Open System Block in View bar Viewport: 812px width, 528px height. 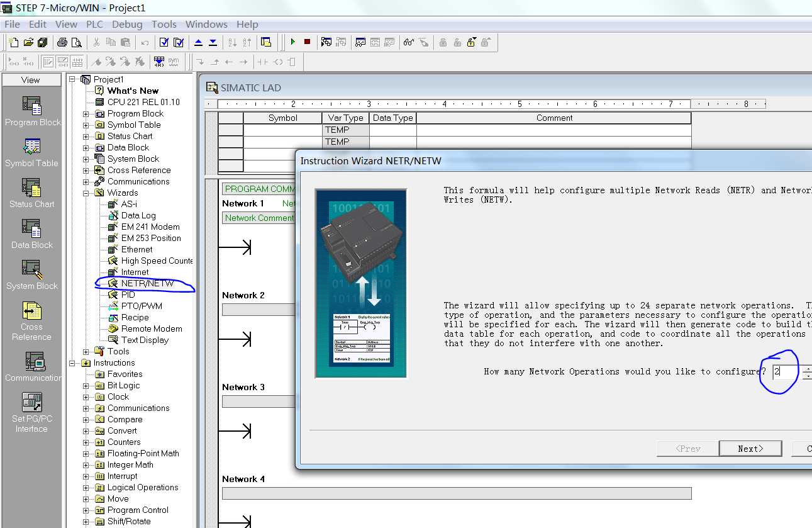click(32, 275)
